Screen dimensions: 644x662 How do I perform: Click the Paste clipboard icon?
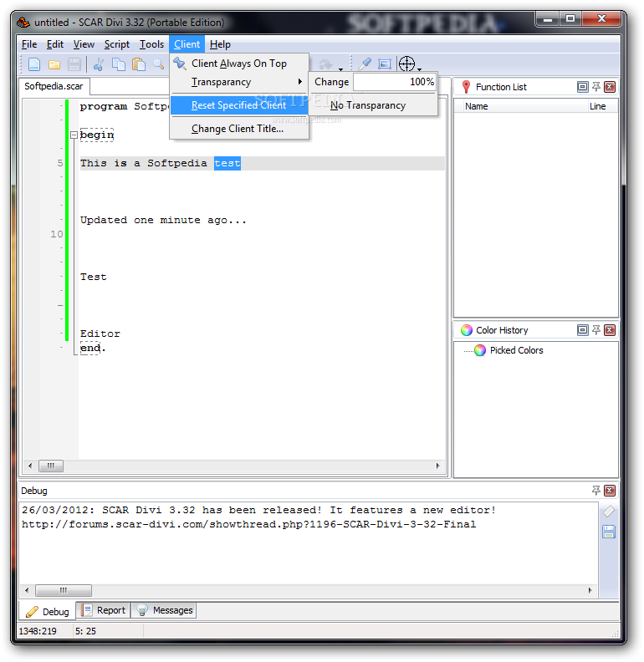[x=139, y=64]
